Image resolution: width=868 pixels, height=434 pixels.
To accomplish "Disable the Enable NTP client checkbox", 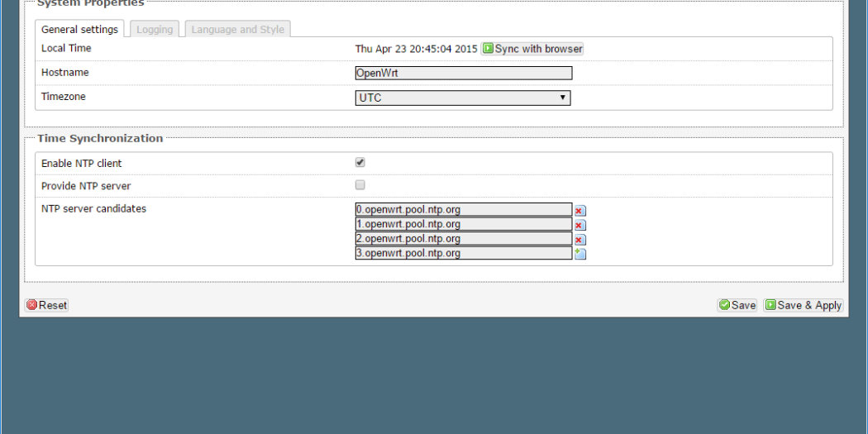I will pos(360,163).
